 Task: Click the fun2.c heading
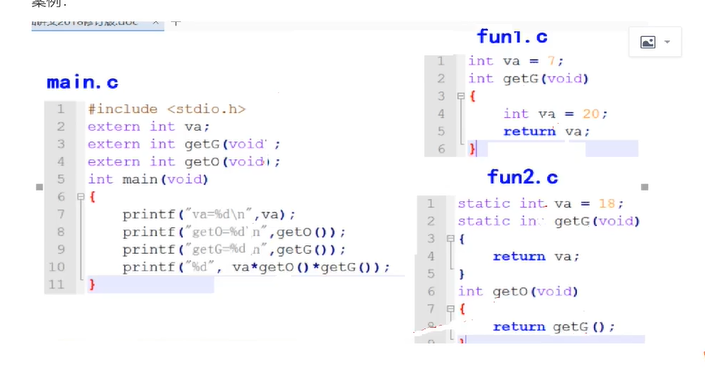[x=522, y=177]
